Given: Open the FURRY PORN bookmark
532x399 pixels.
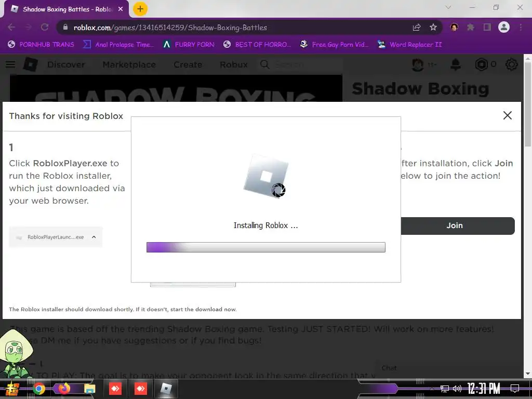Looking at the screenshot, I should pyautogui.click(x=189, y=45).
